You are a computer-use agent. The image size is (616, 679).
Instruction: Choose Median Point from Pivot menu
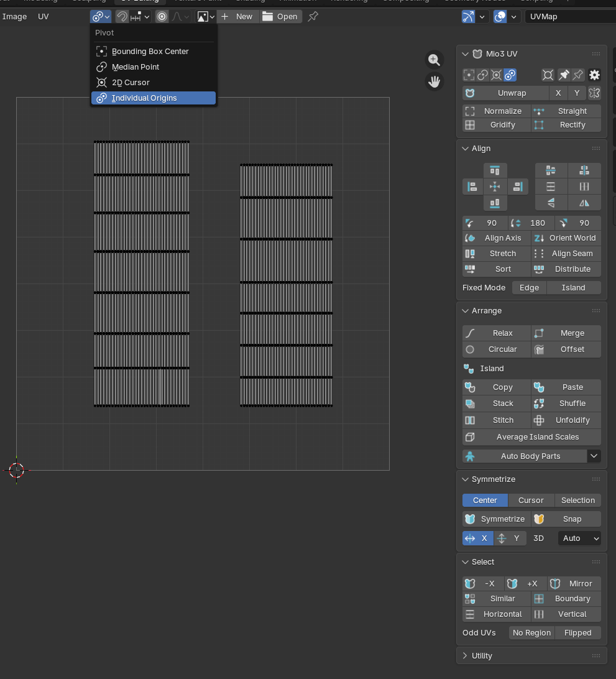[136, 67]
